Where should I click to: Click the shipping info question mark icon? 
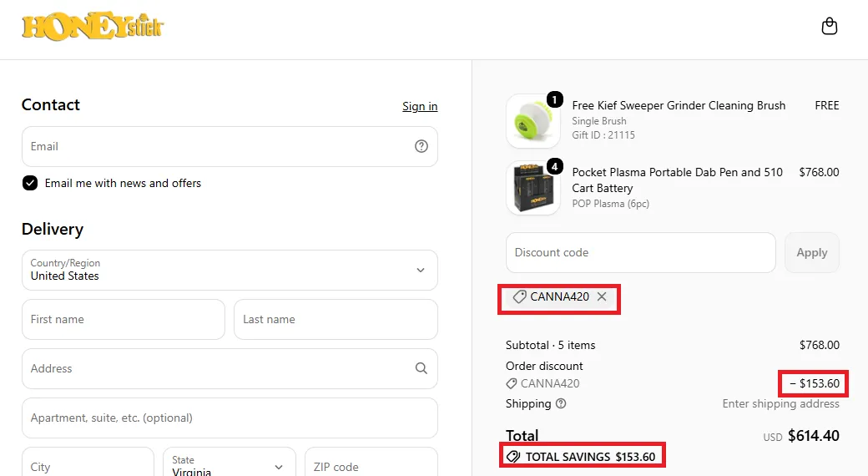pyautogui.click(x=561, y=403)
